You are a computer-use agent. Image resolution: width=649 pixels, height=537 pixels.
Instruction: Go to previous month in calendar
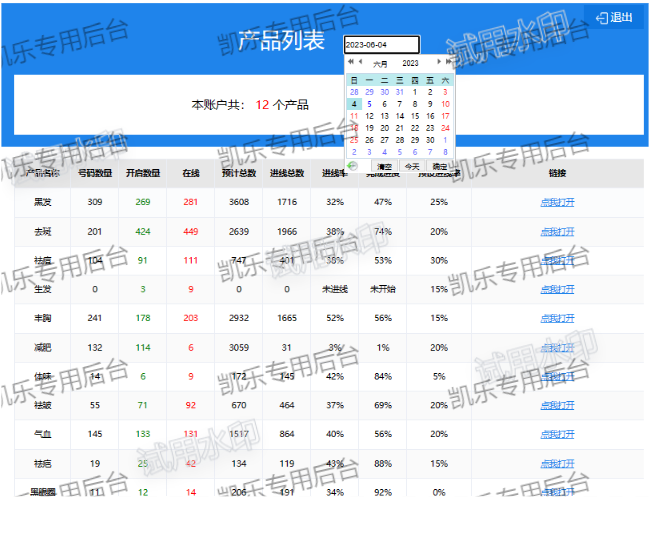pyautogui.click(x=360, y=63)
